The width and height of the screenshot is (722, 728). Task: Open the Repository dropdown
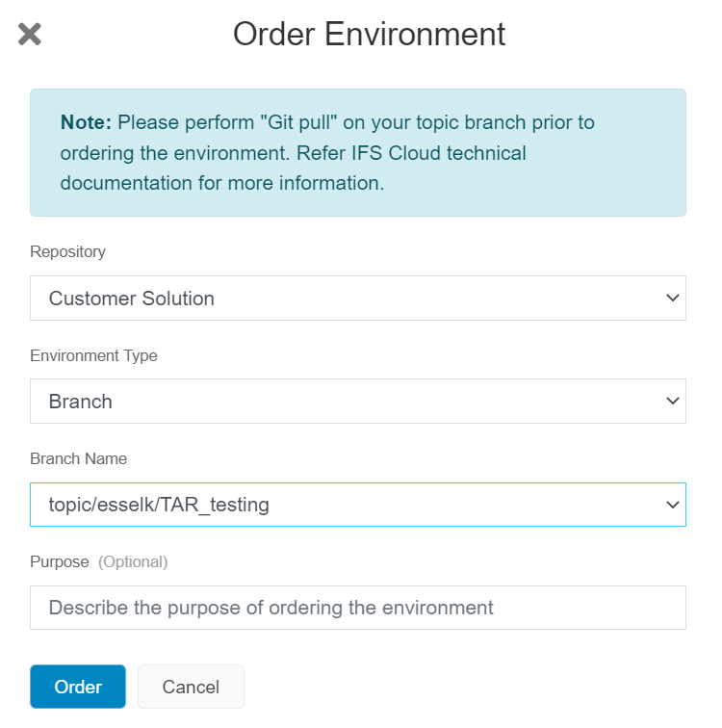click(x=357, y=299)
